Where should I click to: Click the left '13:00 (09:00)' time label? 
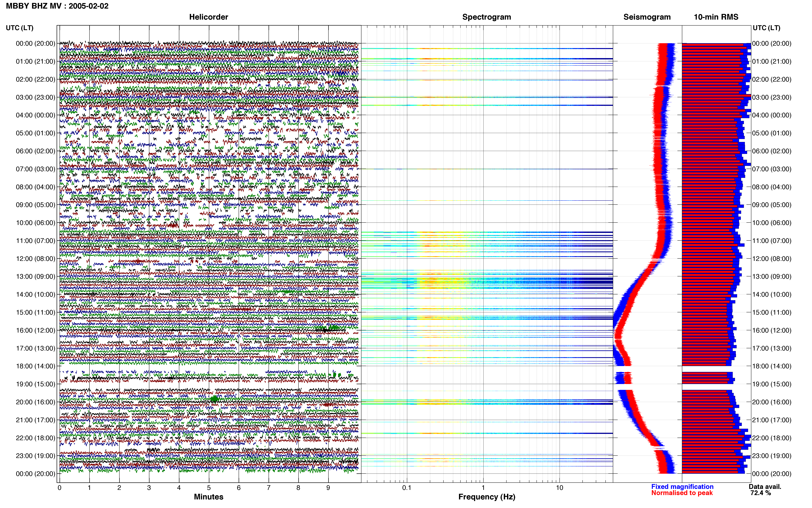click(36, 277)
